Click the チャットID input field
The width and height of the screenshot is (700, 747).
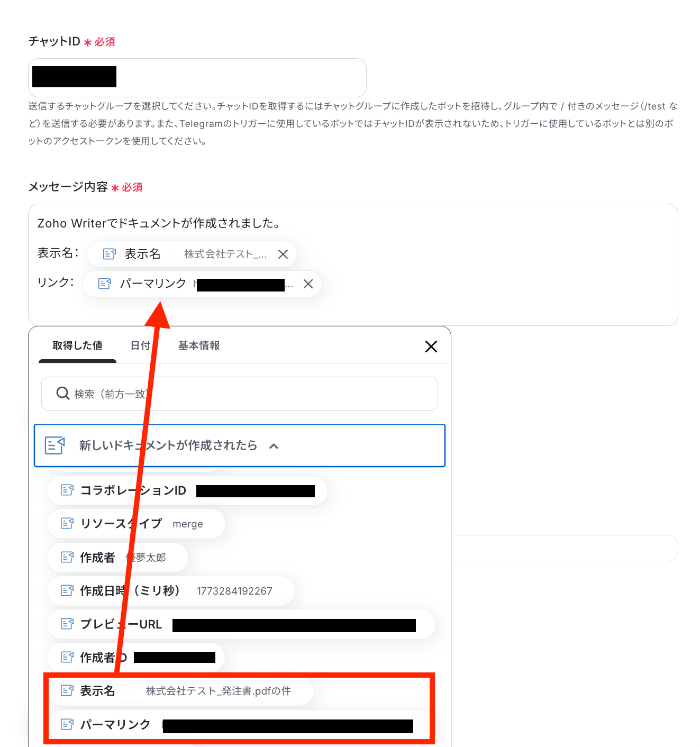[x=197, y=78]
